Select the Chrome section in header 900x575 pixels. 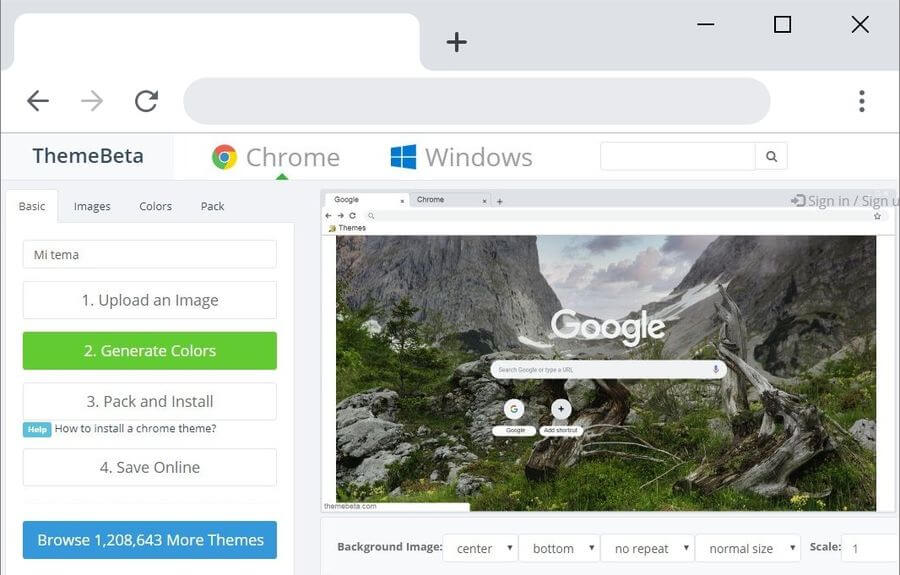[276, 157]
